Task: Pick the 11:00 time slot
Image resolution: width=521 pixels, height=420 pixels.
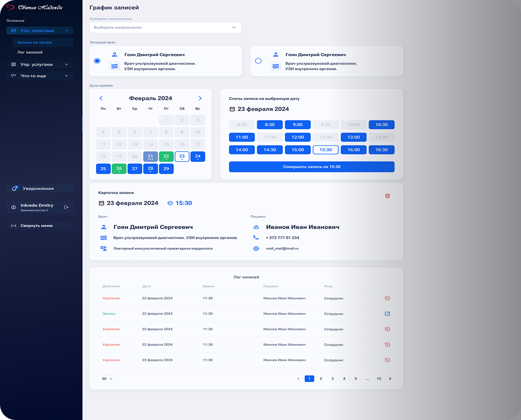Action: tap(242, 137)
